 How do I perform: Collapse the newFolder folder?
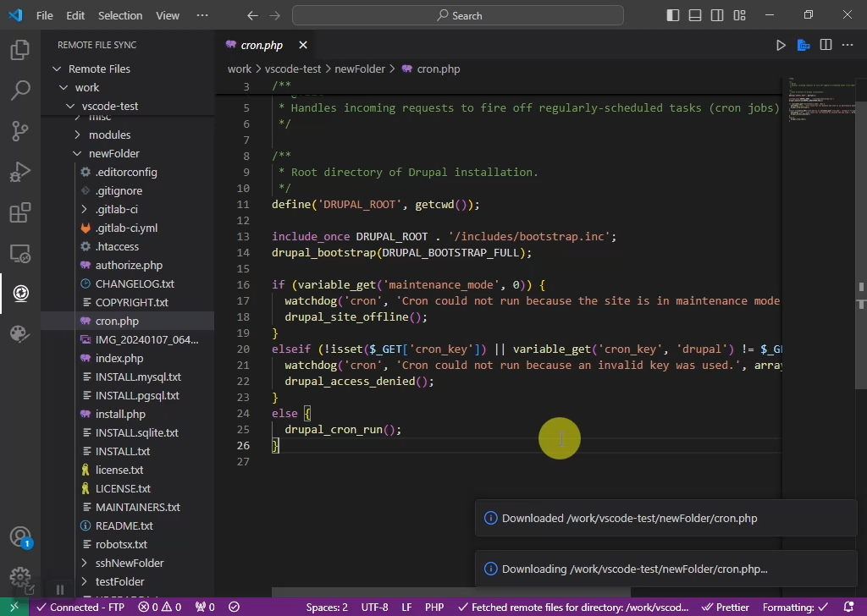(x=77, y=154)
